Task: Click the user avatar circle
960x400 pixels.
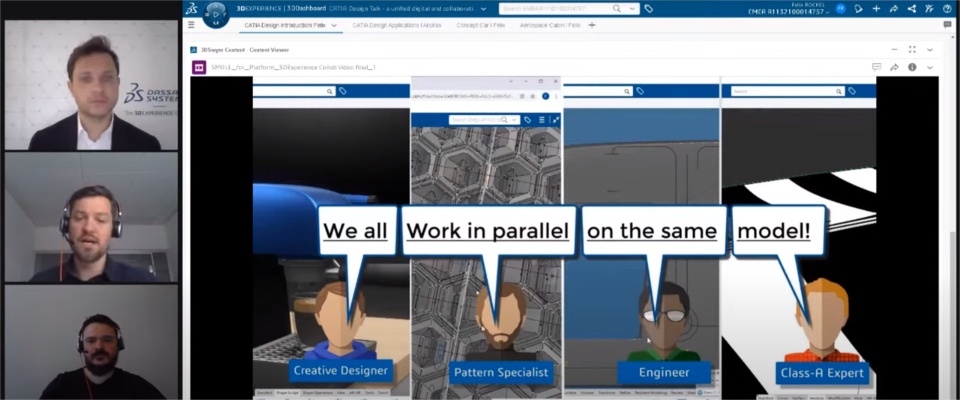Action: point(841,9)
